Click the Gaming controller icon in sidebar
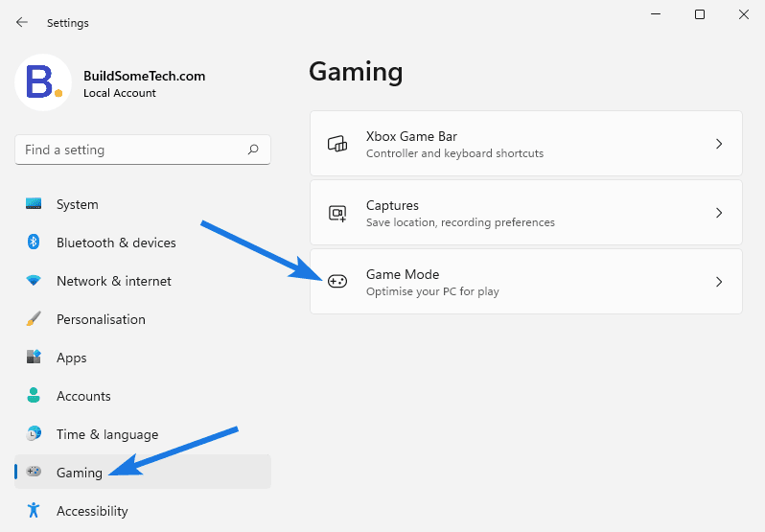The height and width of the screenshot is (532, 765). coord(34,472)
